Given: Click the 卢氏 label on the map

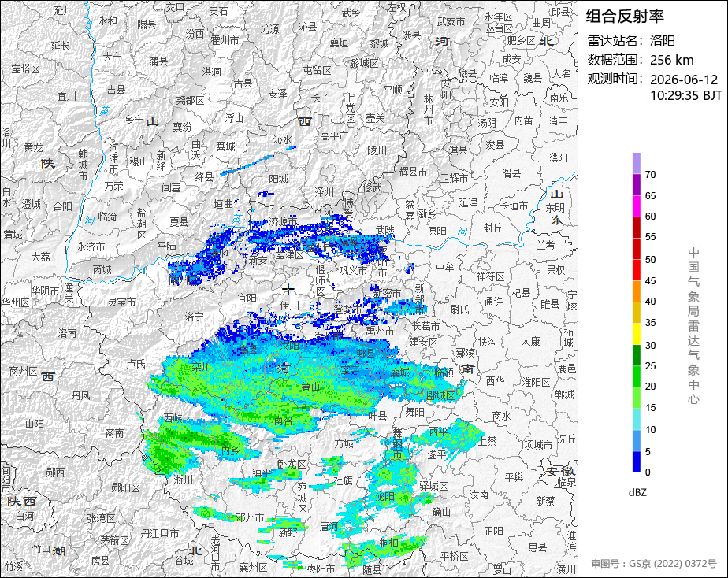Looking at the screenshot, I should [x=136, y=364].
